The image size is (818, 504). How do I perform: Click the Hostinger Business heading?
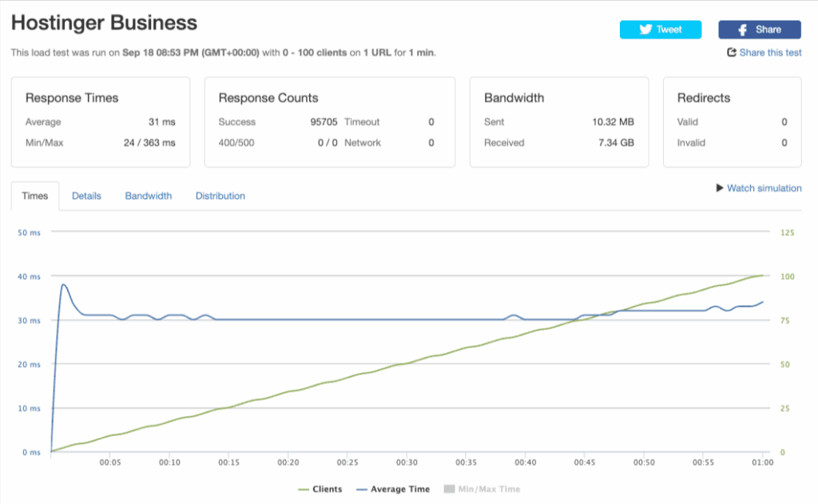(104, 23)
